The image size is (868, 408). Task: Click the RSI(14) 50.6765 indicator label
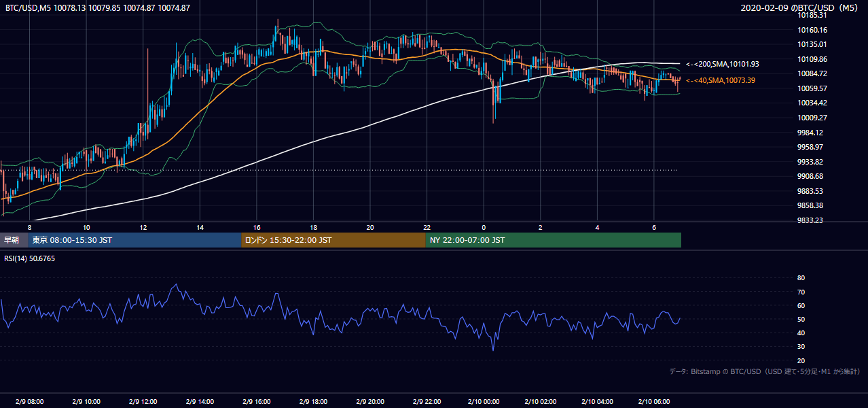(31, 258)
